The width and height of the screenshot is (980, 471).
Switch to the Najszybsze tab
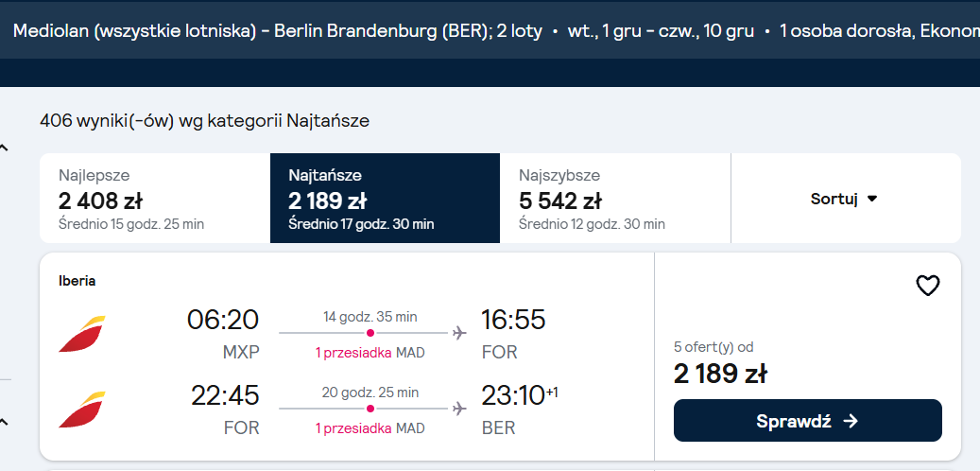tap(615, 199)
